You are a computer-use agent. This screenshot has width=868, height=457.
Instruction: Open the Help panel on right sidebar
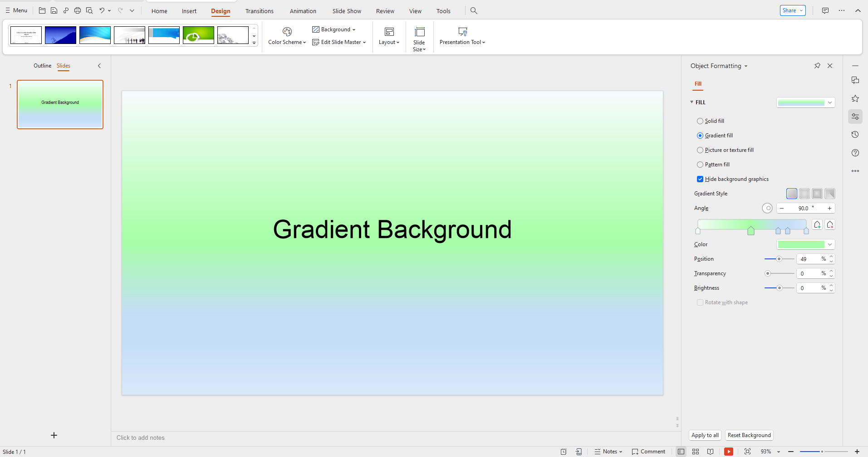(x=855, y=153)
